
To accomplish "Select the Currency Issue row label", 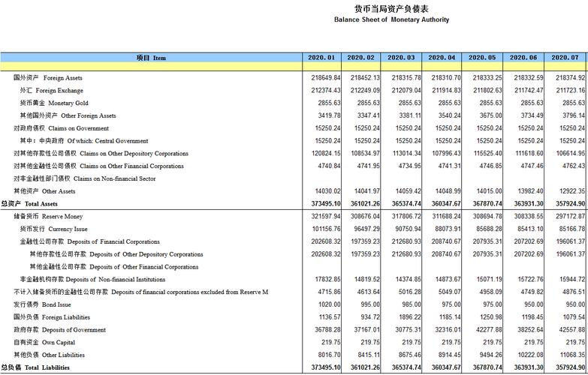I will click(53, 229).
